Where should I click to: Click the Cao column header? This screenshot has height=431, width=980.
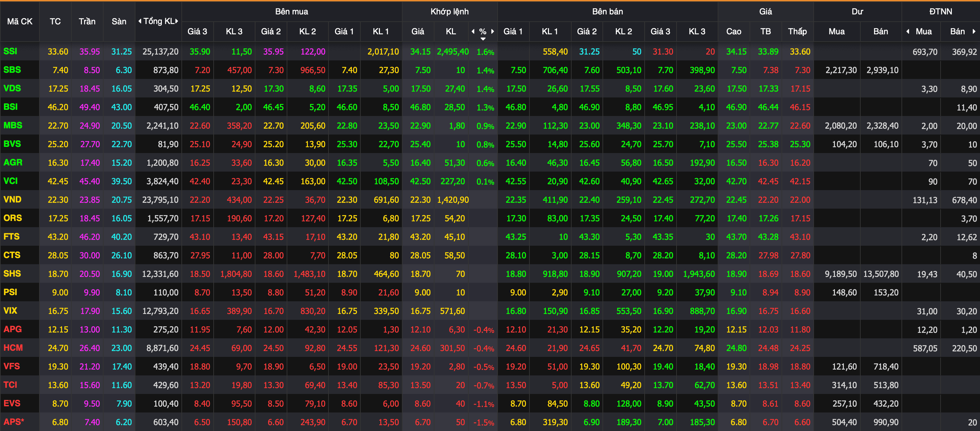point(733,32)
